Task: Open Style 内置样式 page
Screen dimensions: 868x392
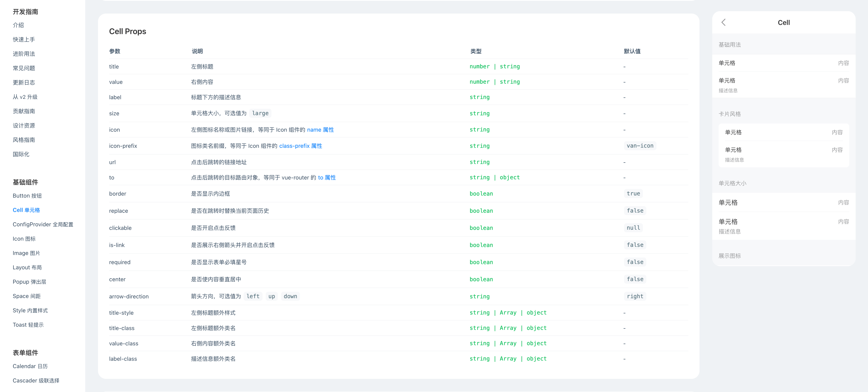Action: click(x=30, y=310)
